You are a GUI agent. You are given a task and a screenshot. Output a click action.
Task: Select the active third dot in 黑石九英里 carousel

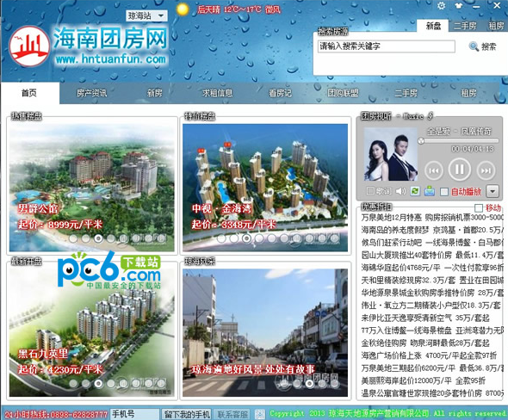[x=98, y=383]
